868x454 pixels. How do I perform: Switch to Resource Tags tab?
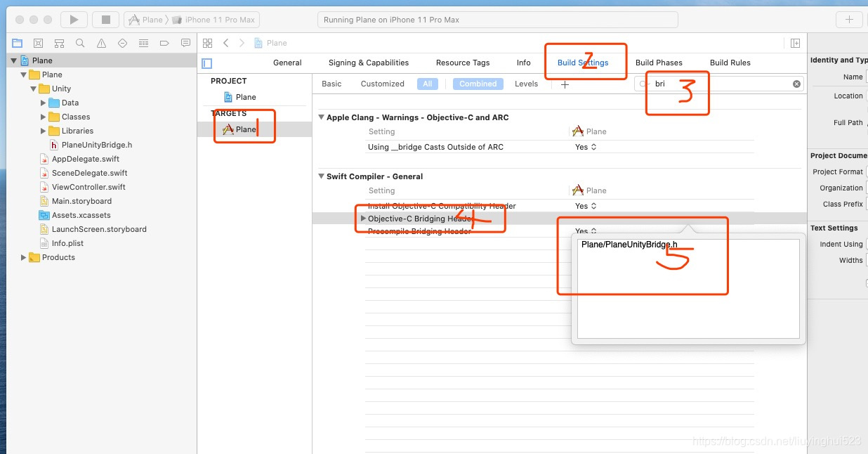(x=463, y=63)
